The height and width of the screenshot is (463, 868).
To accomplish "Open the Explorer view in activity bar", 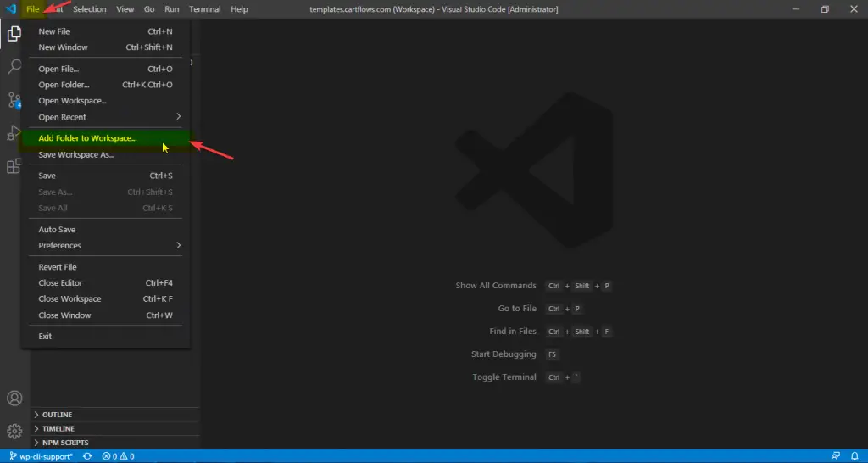I will click(x=14, y=34).
